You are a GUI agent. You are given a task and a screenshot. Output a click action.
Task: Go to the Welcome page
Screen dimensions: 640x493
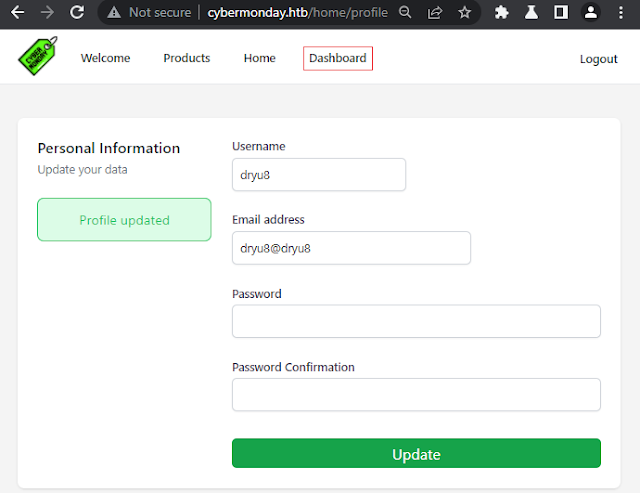click(x=105, y=58)
